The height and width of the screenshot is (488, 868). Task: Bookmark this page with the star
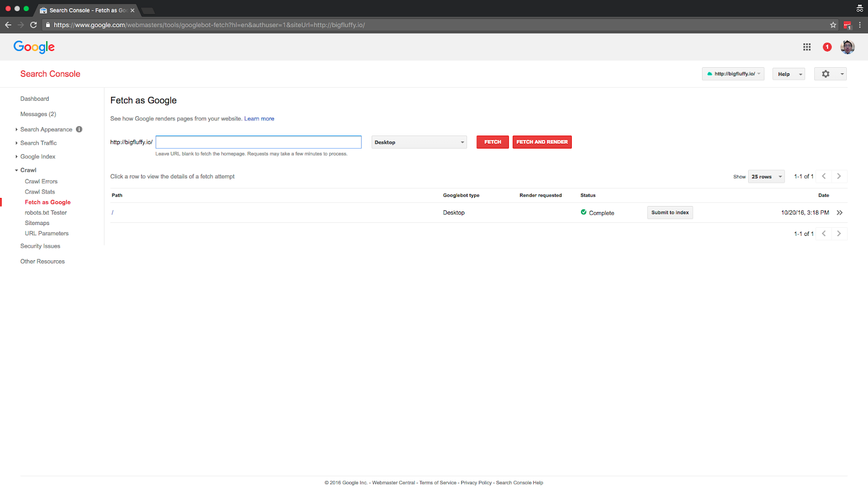click(x=833, y=25)
